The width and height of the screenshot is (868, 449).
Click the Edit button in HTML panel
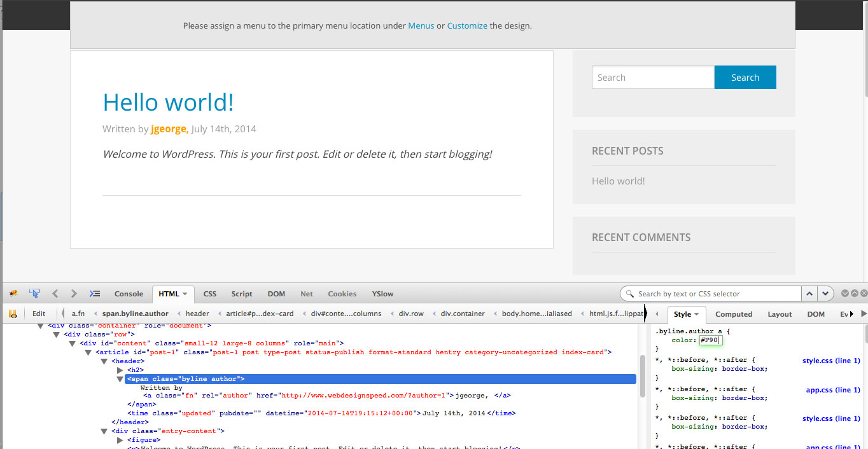point(39,314)
